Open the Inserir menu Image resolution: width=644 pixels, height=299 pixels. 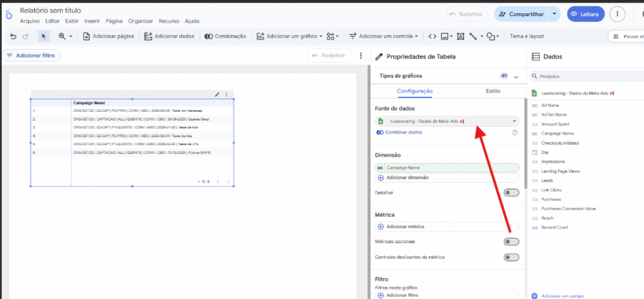point(92,21)
